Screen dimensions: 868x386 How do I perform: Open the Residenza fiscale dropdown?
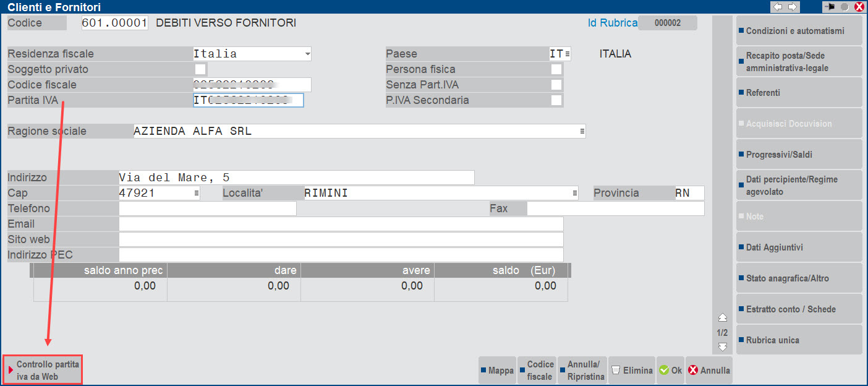pos(307,54)
